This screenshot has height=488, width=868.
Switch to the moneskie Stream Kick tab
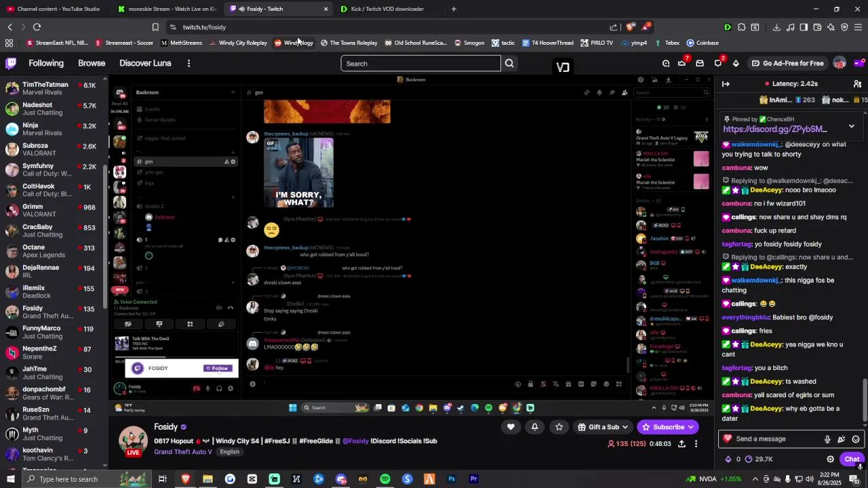click(166, 9)
